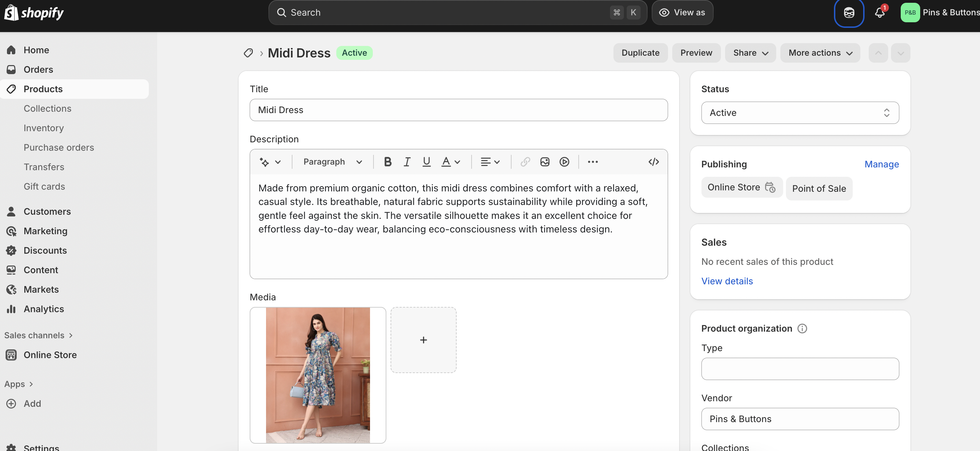Open Inventory in the sidebar
Screen dimensions: 980x451
pos(43,128)
